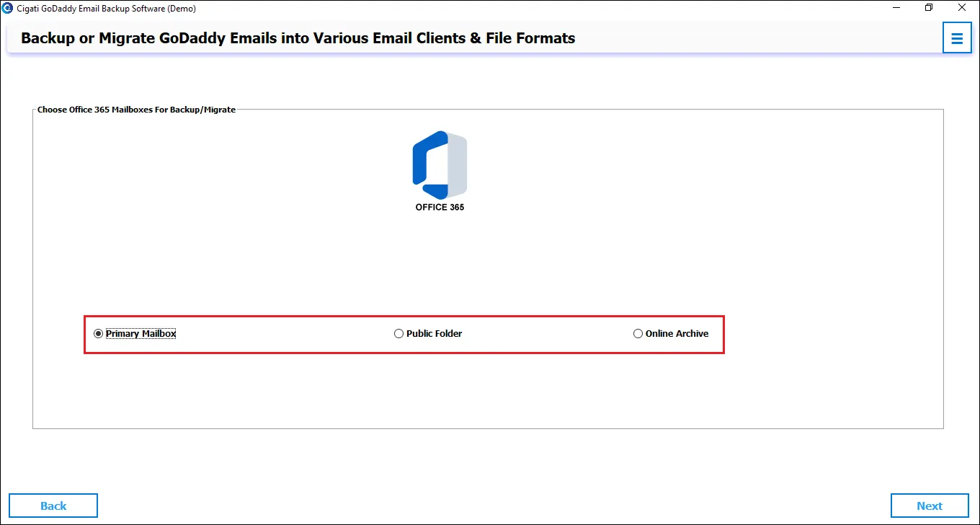Go to the Next step
Viewport: 980px width, 525px height.
coord(930,506)
